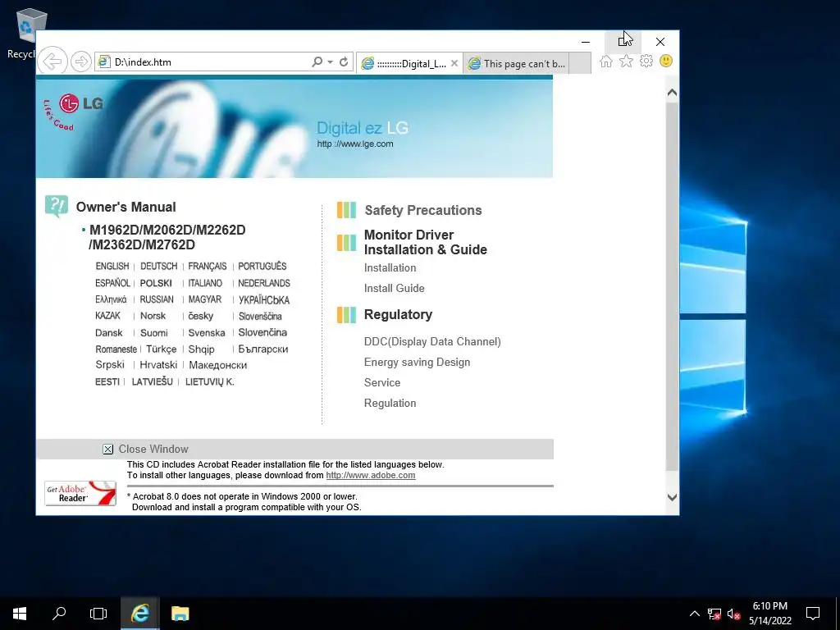Open the ENGLISH owner's manual
Viewport: 840px width, 630px height.
[x=112, y=267]
